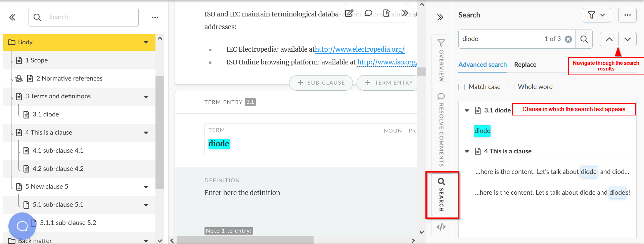The width and height of the screenshot is (644, 244).
Task: Click the Body folder icon
Action: coord(12,42)
